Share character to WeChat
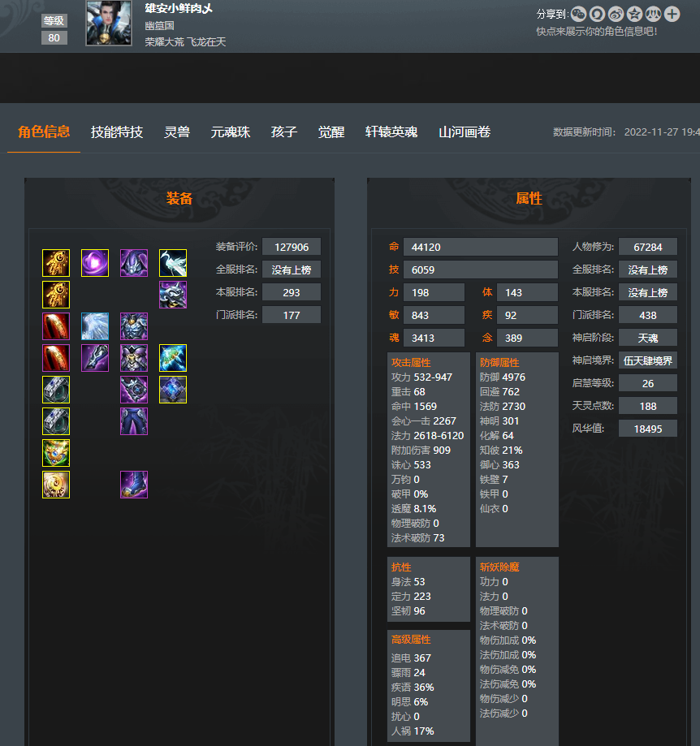Image resolution: width=700 pixels, height=746 pixels. pyautogui.click(x=578, y=14)
